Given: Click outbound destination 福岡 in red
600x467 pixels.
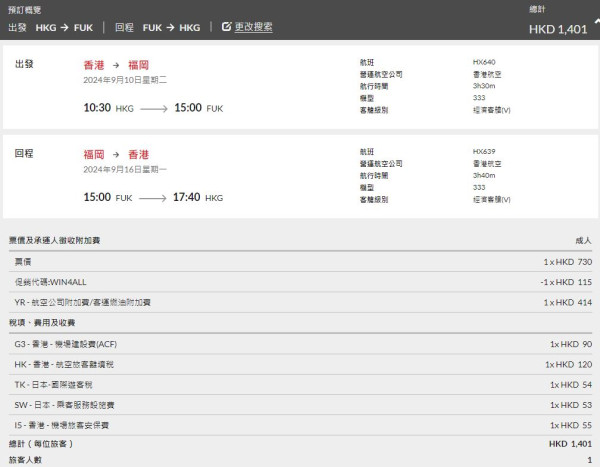Looking at the screenshot, I should (138, 65).
